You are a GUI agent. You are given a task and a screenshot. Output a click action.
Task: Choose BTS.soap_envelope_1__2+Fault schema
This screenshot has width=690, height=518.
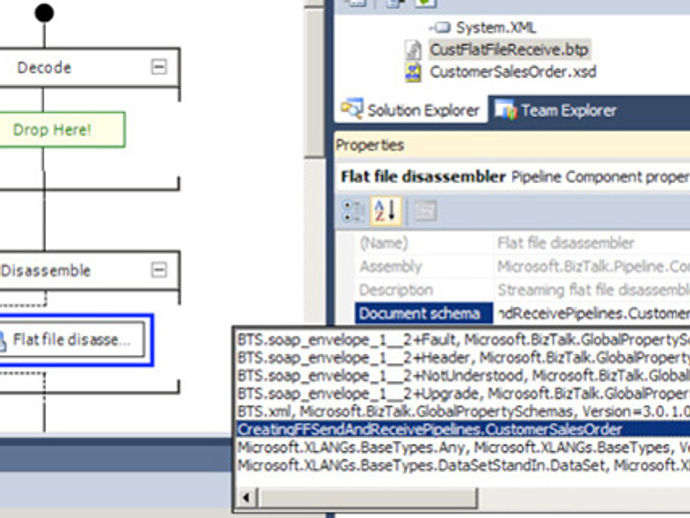463,340
